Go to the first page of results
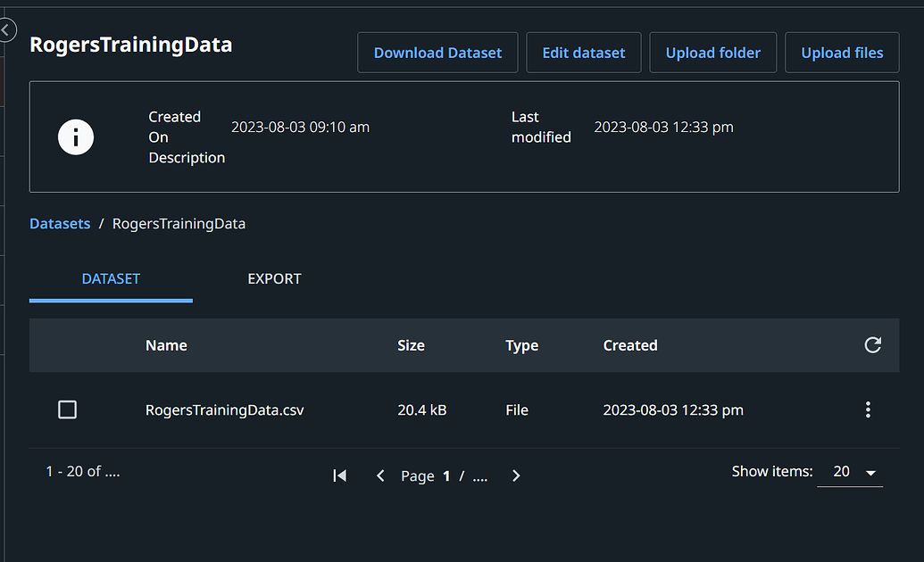This screenshot has height=562, width=924. (x=339, y=476)
